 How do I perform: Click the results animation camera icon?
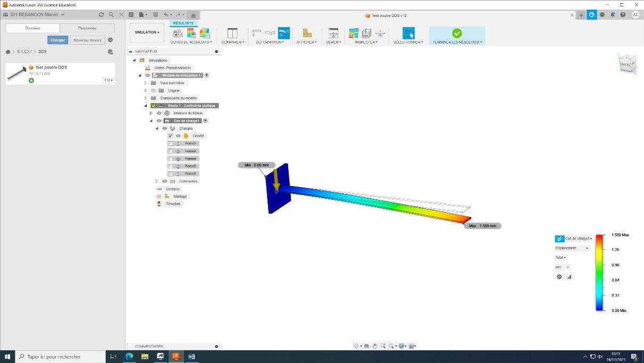tap(178, 33)
